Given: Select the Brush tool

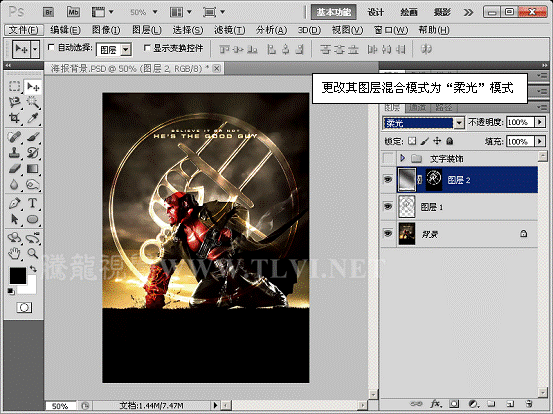Looking at the screenshot, I should 33,136.
